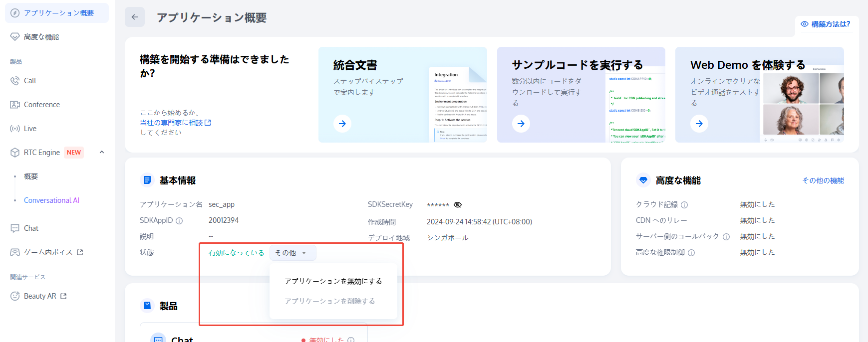Select アプリケーションを無効にする from the menu
Screen dimensions: 868x342
(333, 281)
